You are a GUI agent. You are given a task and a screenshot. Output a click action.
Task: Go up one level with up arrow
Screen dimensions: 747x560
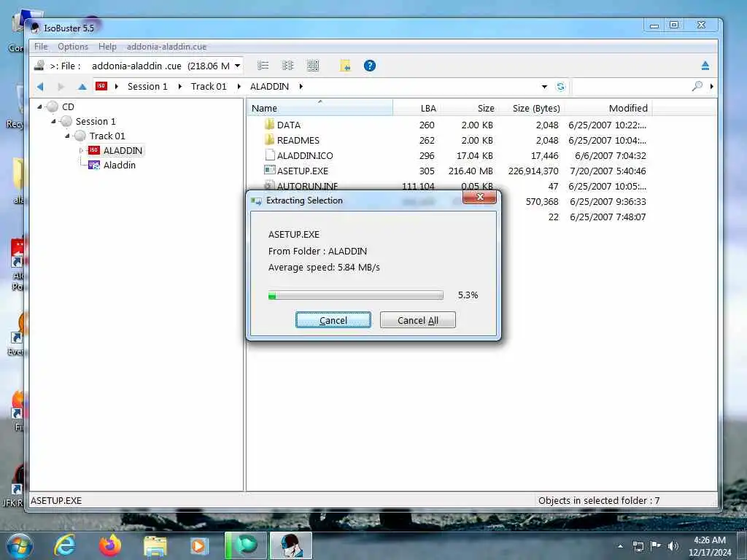[82, 87]
